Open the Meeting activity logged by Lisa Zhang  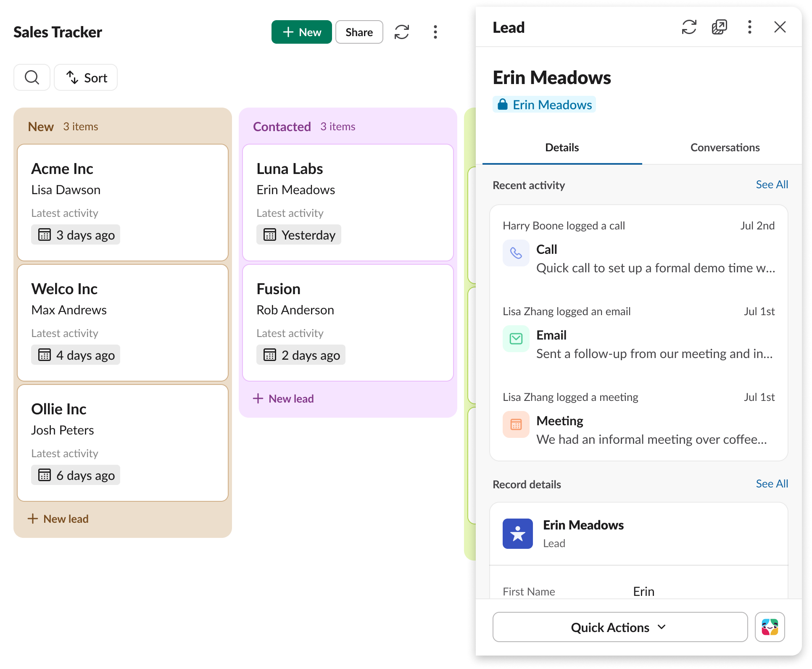(639, 420)
